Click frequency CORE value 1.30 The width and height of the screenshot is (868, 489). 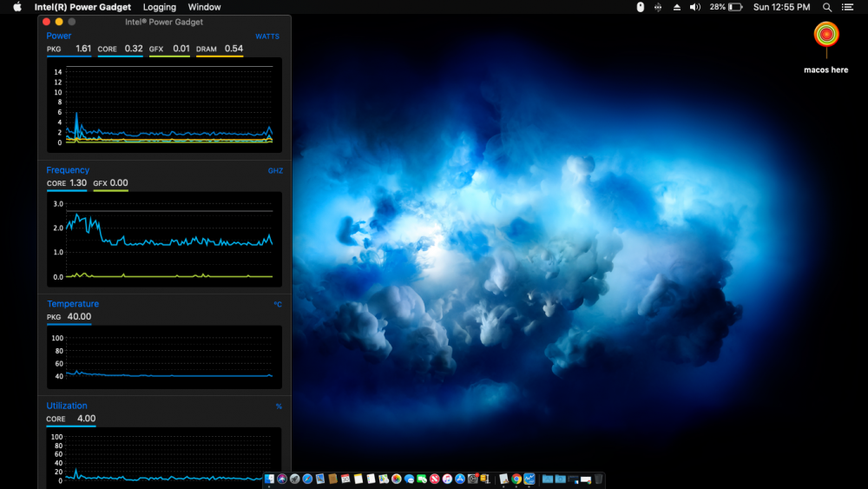click(x=78, y=182)
